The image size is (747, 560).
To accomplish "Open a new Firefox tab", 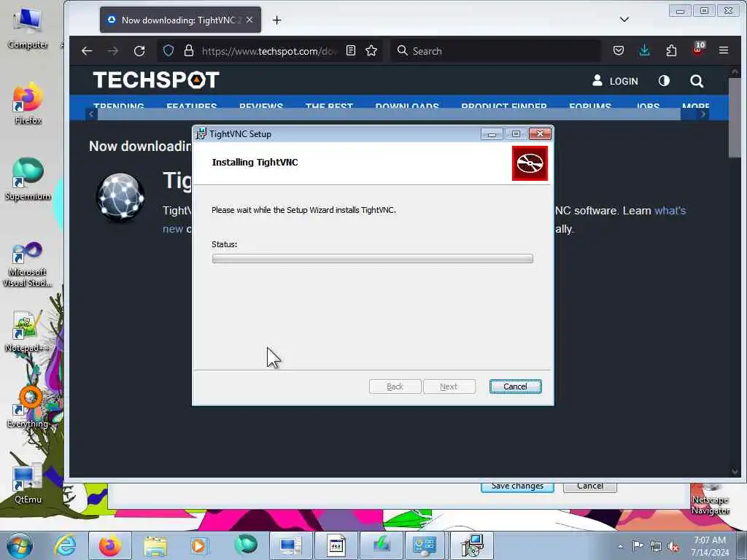I will (x=276, y=20).
